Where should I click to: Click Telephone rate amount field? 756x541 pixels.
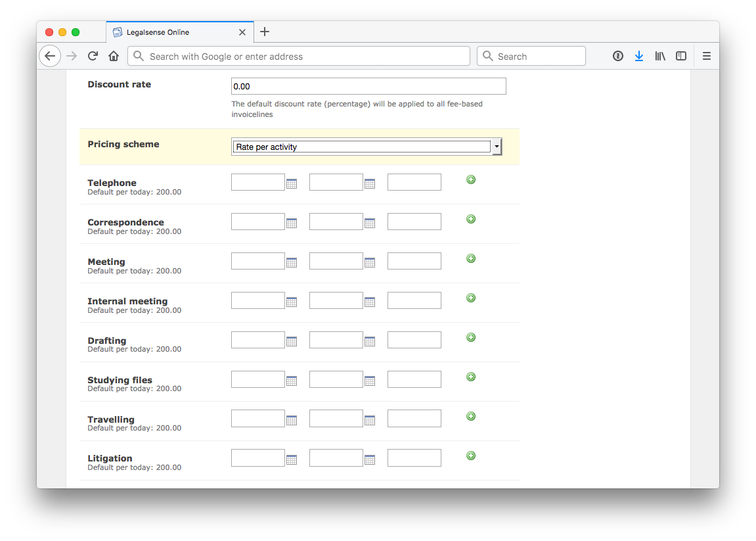414,182
